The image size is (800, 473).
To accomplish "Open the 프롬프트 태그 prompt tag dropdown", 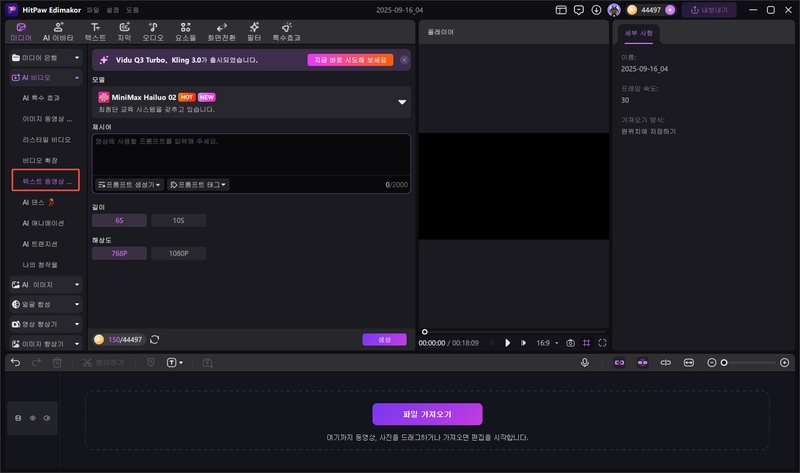I will pos(198,185).
